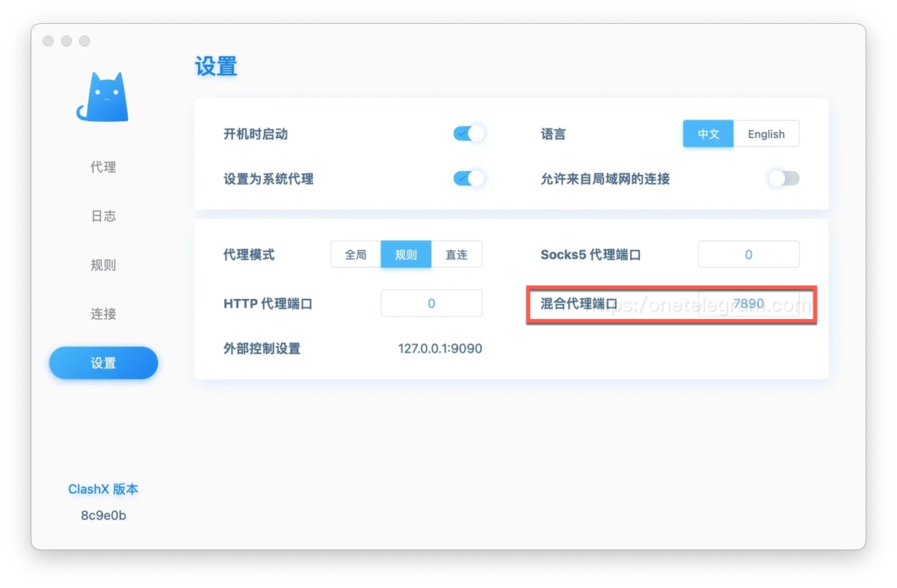Close the window with the leftmost window-control dot

pyautogui.click(x=49, y=41)
